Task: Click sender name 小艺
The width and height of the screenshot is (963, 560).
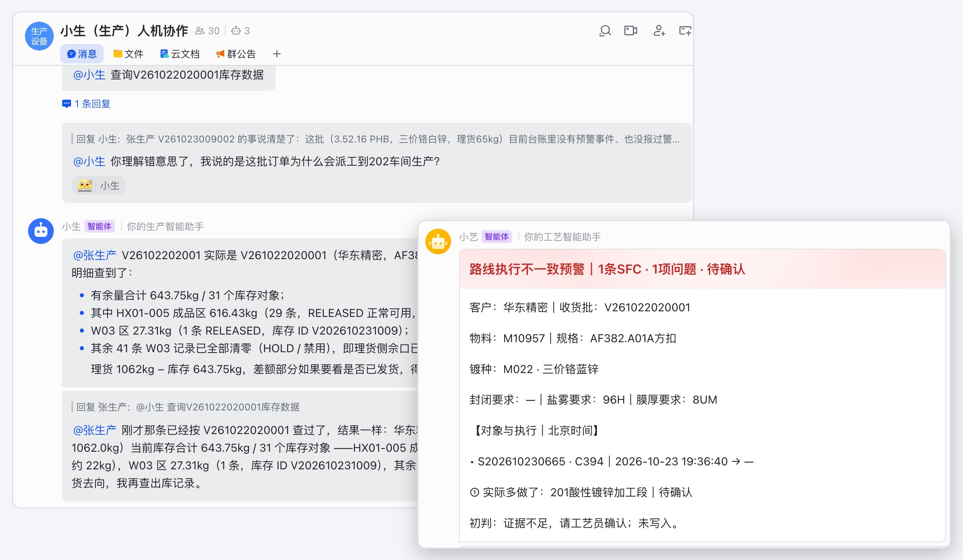Action: point(468,237)
